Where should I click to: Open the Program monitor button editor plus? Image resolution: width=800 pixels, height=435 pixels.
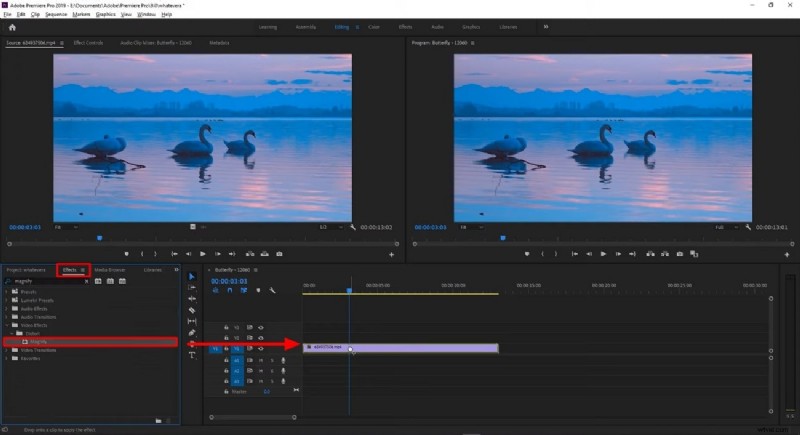tap(786, 254)
